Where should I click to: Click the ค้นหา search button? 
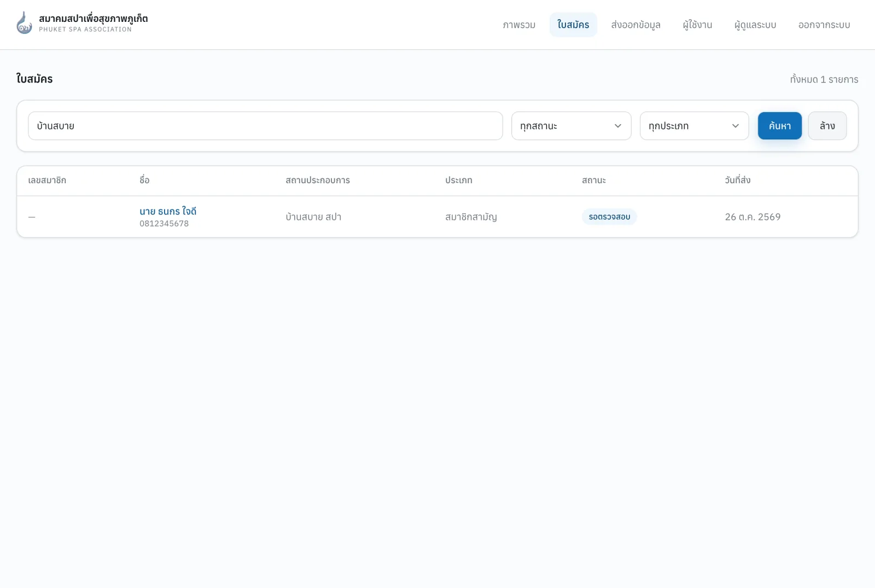point(780,126)
